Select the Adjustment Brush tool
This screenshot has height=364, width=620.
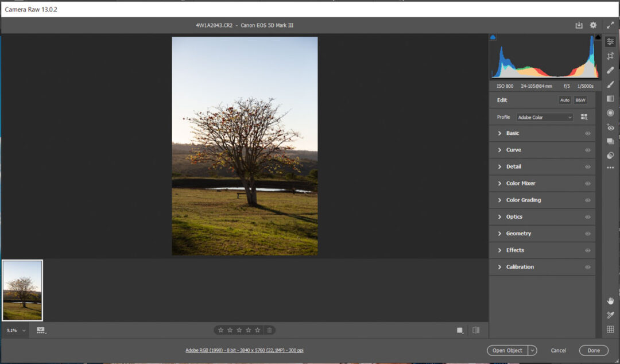click(x=610, y=84)
